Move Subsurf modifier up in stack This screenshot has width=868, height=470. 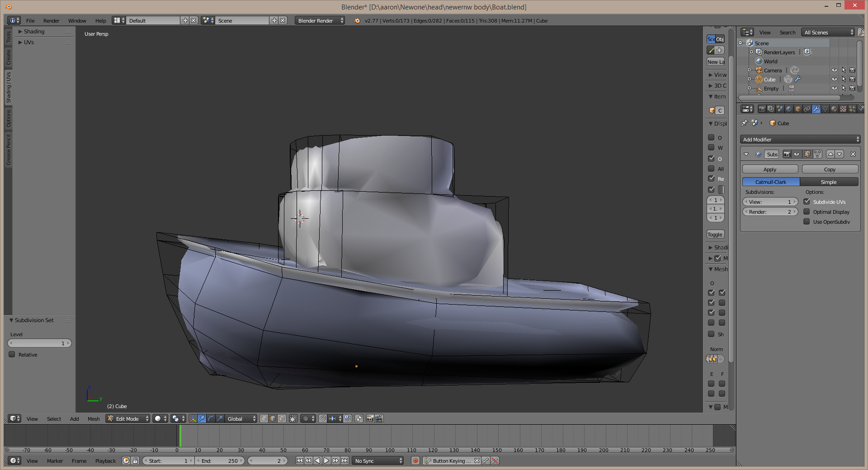(x=830, y=154)
